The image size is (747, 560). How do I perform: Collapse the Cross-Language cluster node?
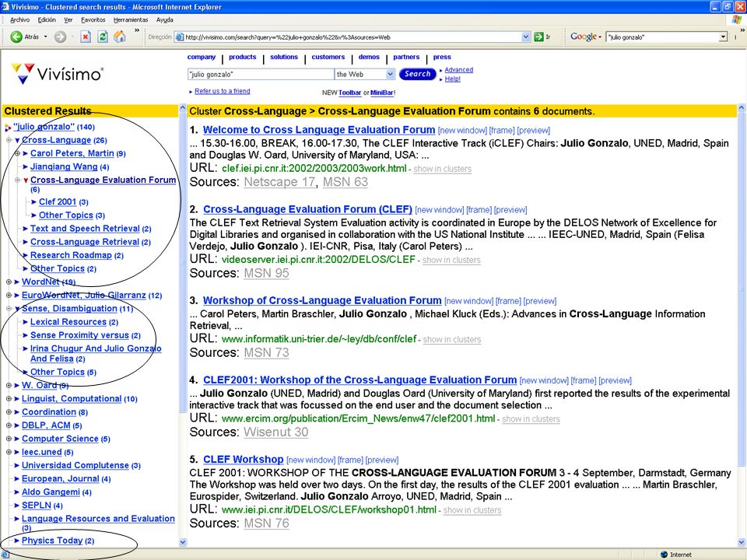9,140
